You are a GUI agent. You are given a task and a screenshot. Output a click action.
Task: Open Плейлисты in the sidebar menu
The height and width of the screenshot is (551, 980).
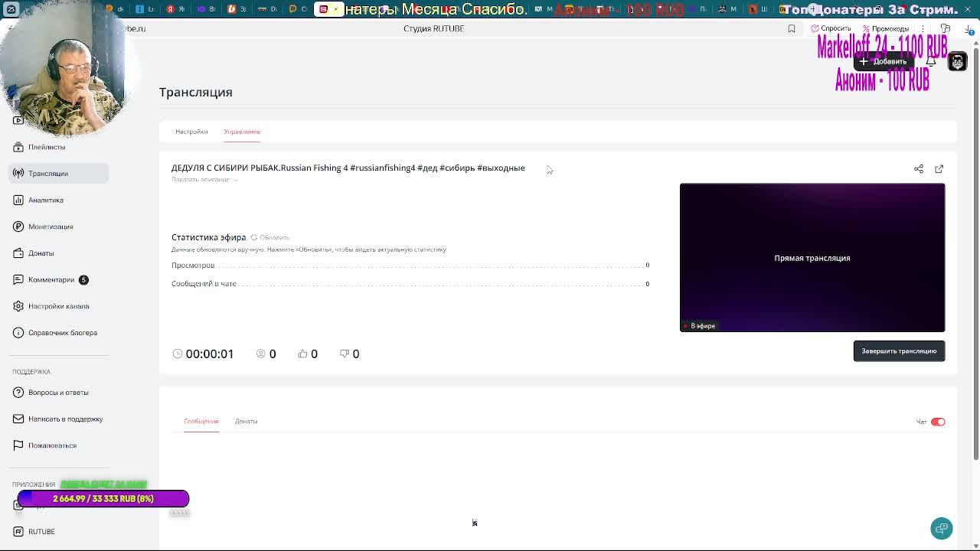point(47,147)
